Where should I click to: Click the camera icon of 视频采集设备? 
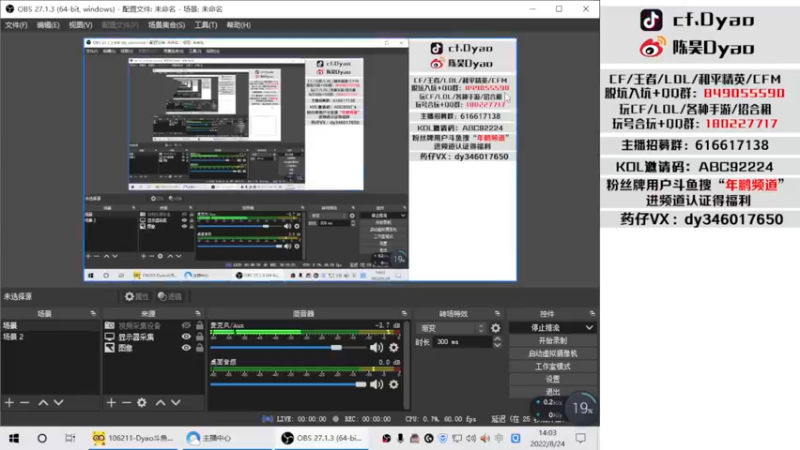pos(110,325)
